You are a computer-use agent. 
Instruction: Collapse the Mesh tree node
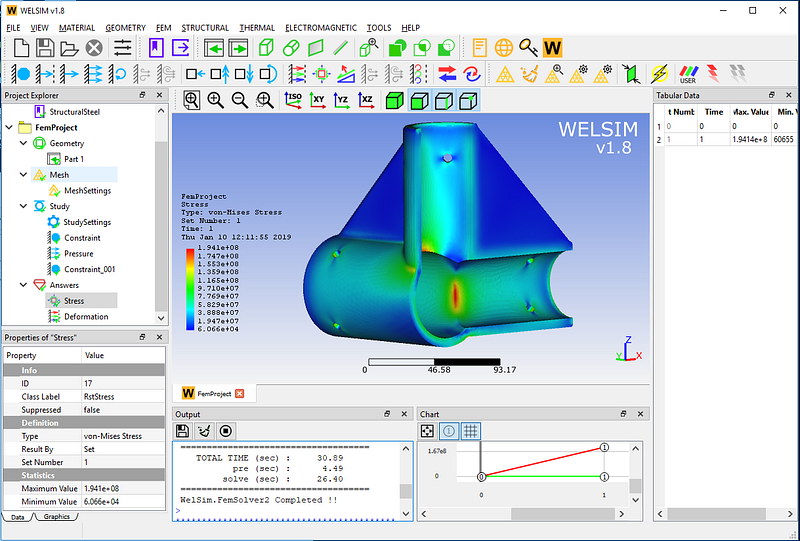point(23,175)
